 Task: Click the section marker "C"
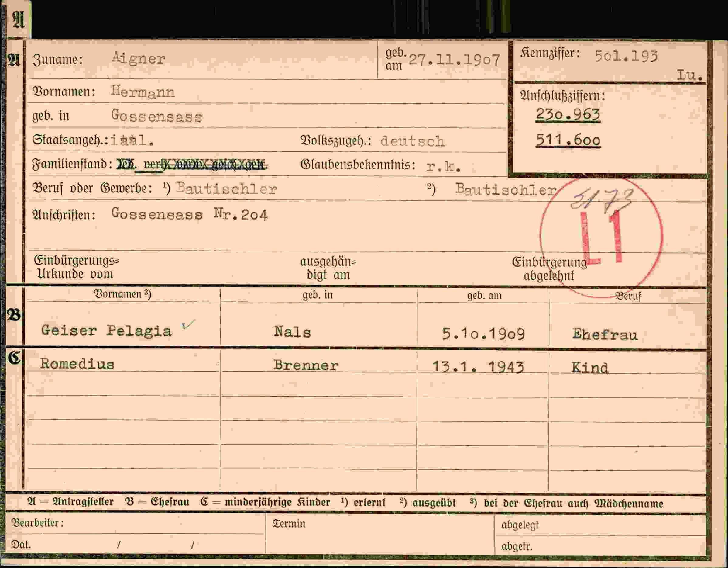tap(14, 358)
